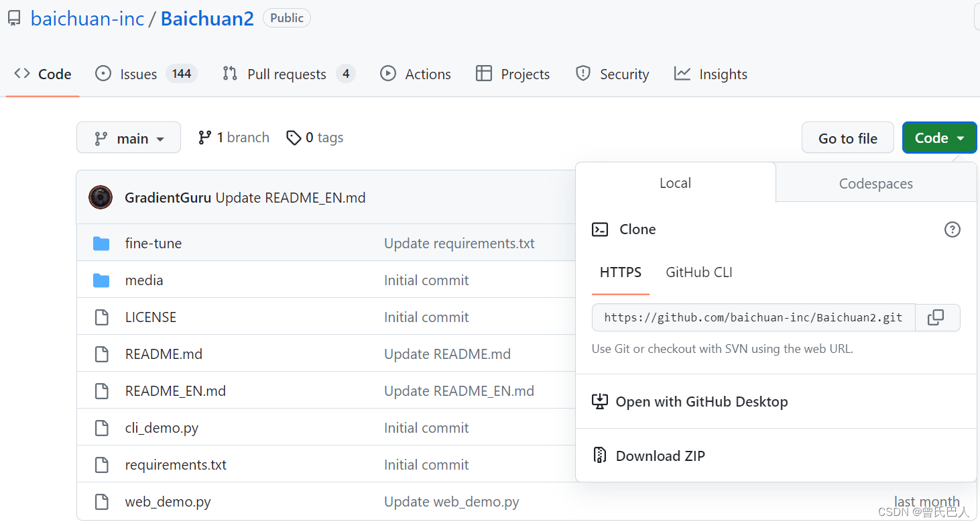Screen dimensions: 980x524
Task: Click the terminal Clone icon
Action: tap(600, 229)
